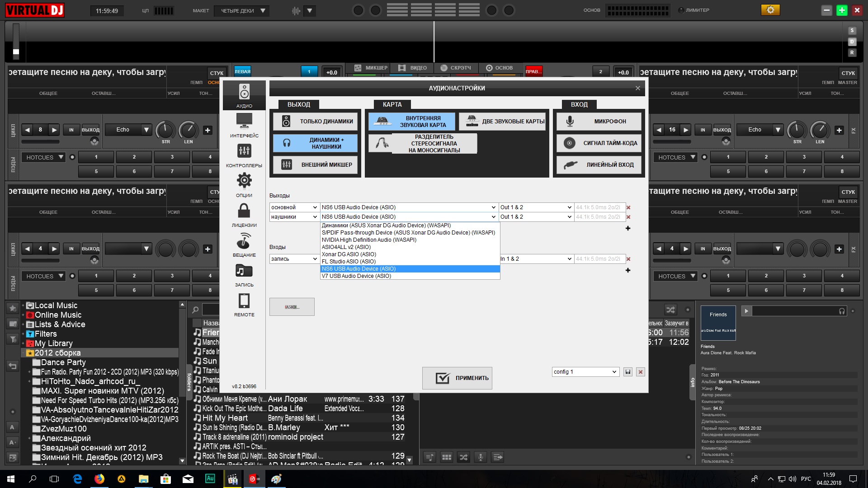Open the left deck HOTCUES pad dropdown
Viewport: 868px width, 488px height.
44,157
